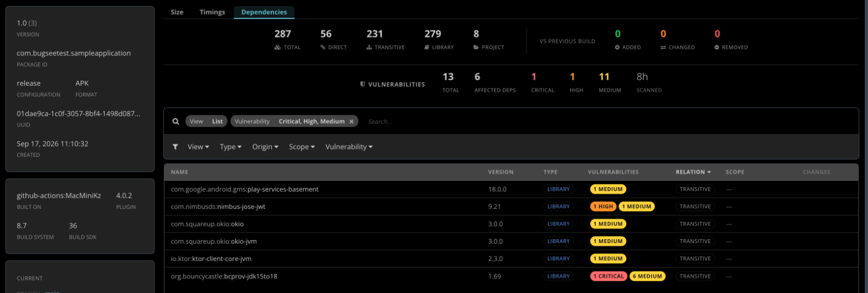
Task: Click the Total dependencies cube icon
Action: [x=277, y=48]
